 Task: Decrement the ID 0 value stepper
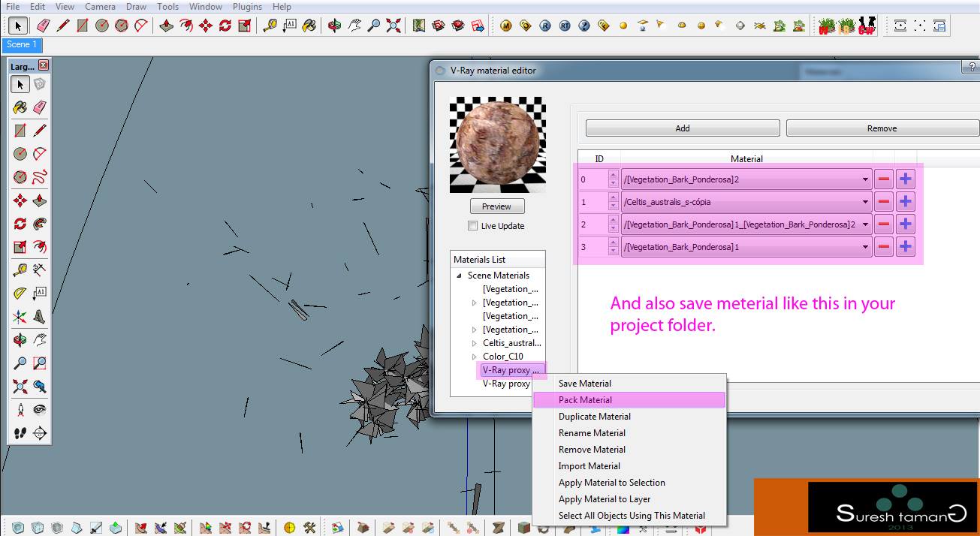tap(613, 182)
